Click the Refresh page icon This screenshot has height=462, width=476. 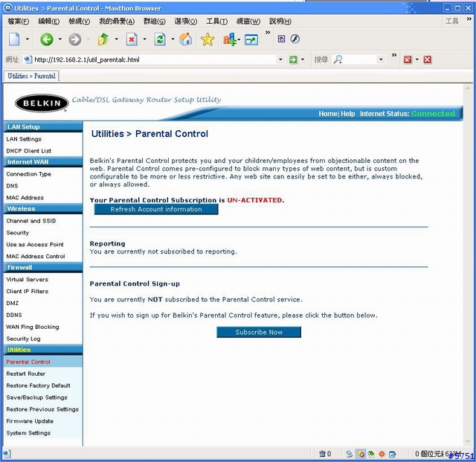pyautogui.click(x=160, y=39)
